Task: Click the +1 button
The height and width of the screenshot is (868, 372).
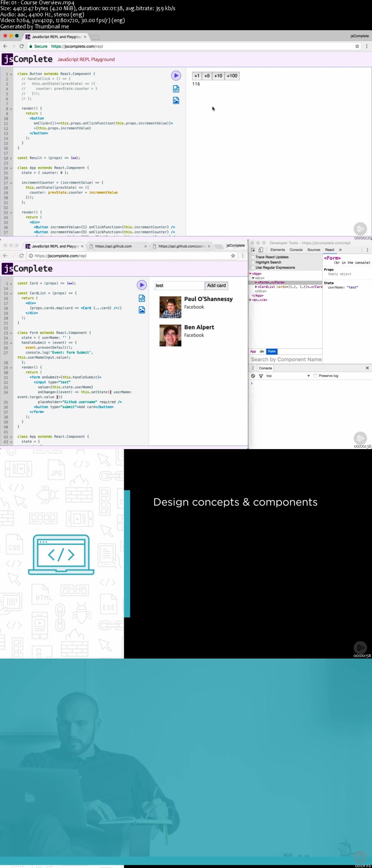Action: [197, 76]
